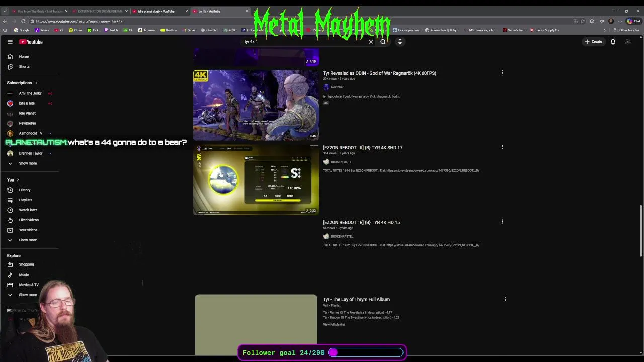Open browser settings and more ellipsis menu
Viewport: 644px width, 362px height.
tap(619, 21)
